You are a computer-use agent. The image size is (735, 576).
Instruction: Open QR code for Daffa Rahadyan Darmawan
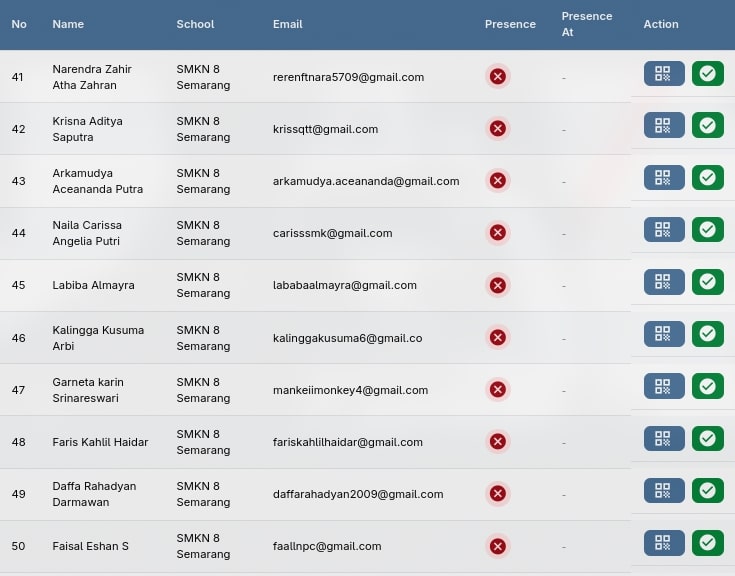click(664, 490)
